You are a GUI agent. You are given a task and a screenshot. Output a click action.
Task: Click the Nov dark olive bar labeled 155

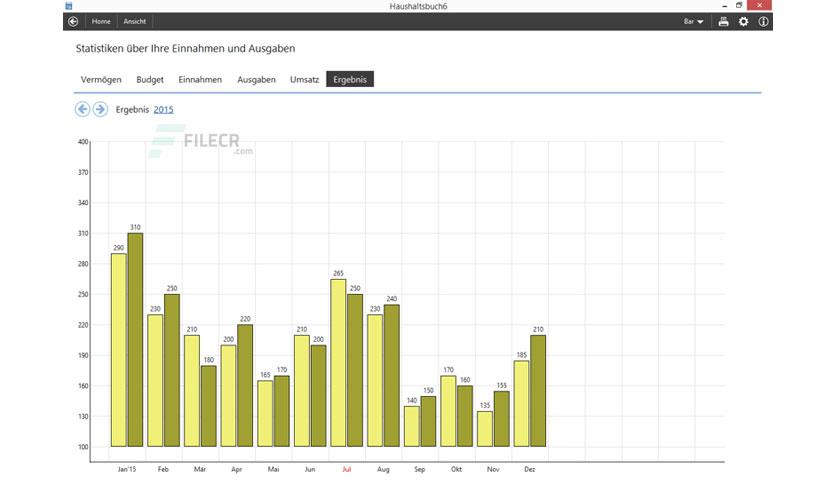(x=501, y=419)
